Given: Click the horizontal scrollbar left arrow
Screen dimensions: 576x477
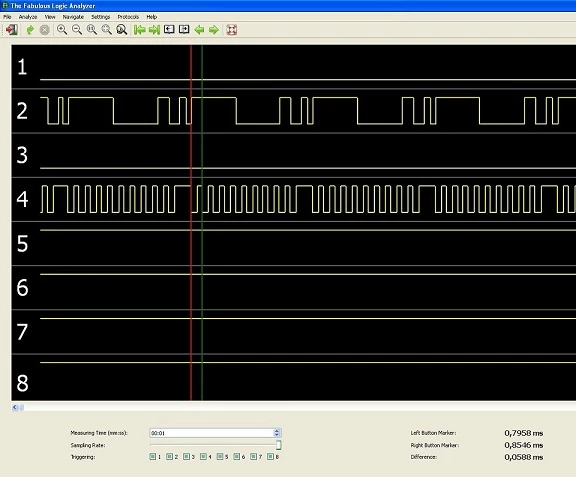Looking at the screenshot, I should pos(15,407).
